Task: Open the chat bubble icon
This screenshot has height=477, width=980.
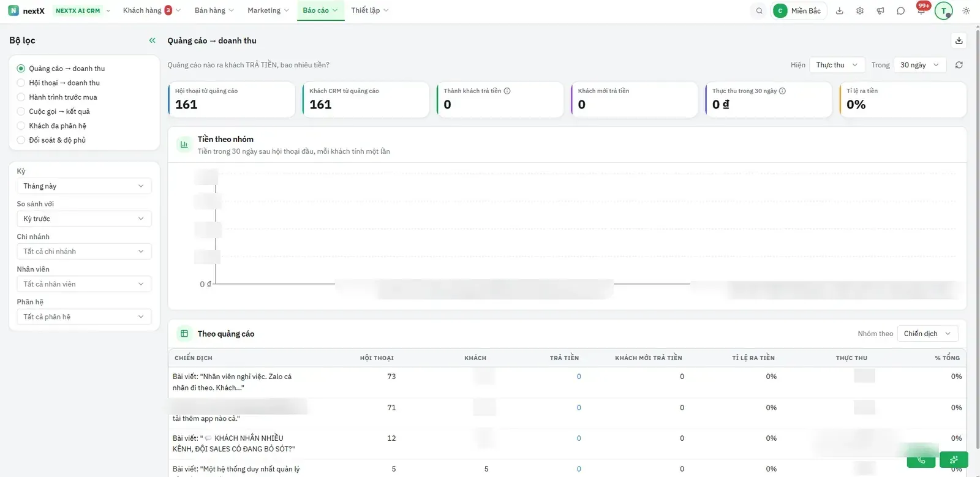Action: (900, 10)
